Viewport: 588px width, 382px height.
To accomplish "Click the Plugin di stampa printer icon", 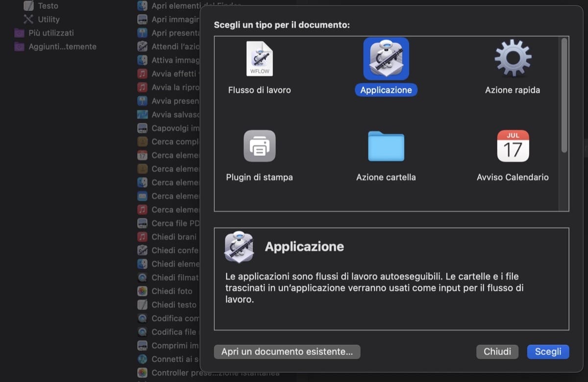I will coord(259,146).
